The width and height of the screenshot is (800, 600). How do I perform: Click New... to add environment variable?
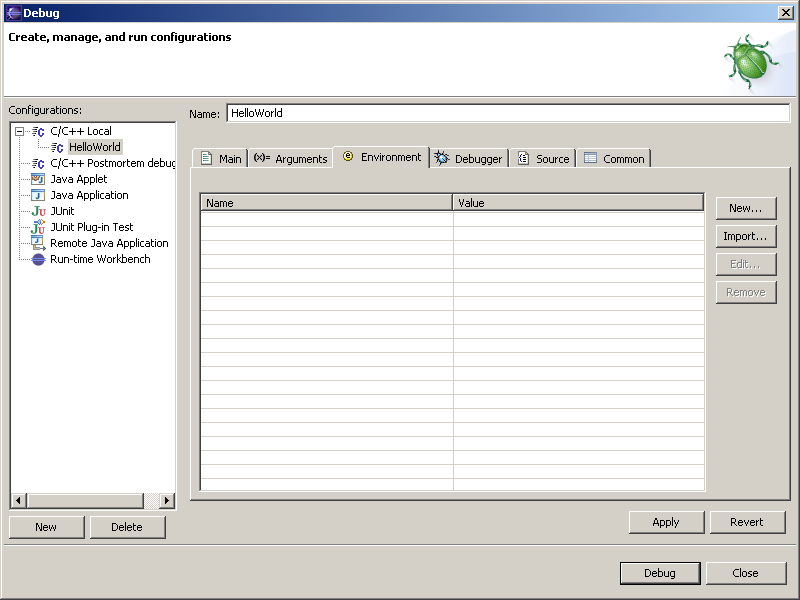point(745,208)
